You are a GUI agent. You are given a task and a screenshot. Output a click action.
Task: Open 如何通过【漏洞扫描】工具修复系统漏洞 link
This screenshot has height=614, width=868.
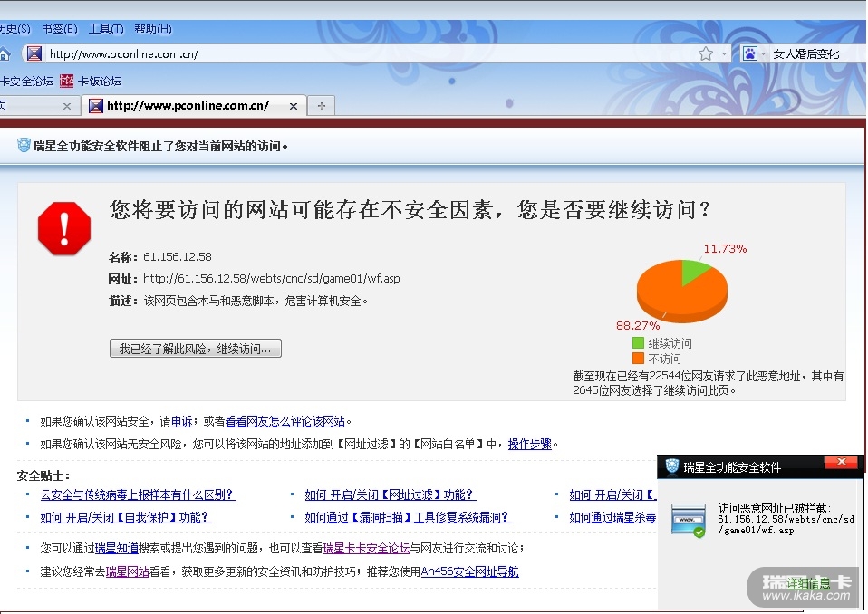pos(408,517)
